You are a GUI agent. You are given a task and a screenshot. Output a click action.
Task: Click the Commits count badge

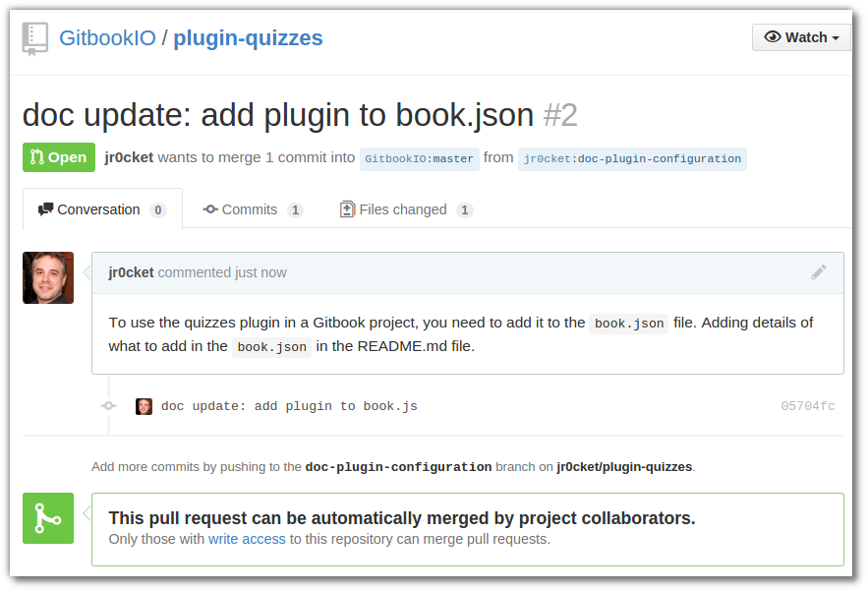click(x=295, y=209)
